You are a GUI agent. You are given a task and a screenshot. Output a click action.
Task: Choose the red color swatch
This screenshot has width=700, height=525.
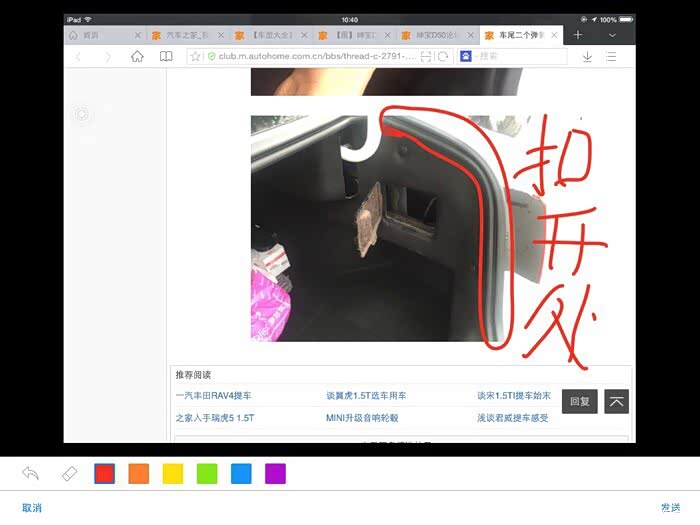[x=104, y=473]
